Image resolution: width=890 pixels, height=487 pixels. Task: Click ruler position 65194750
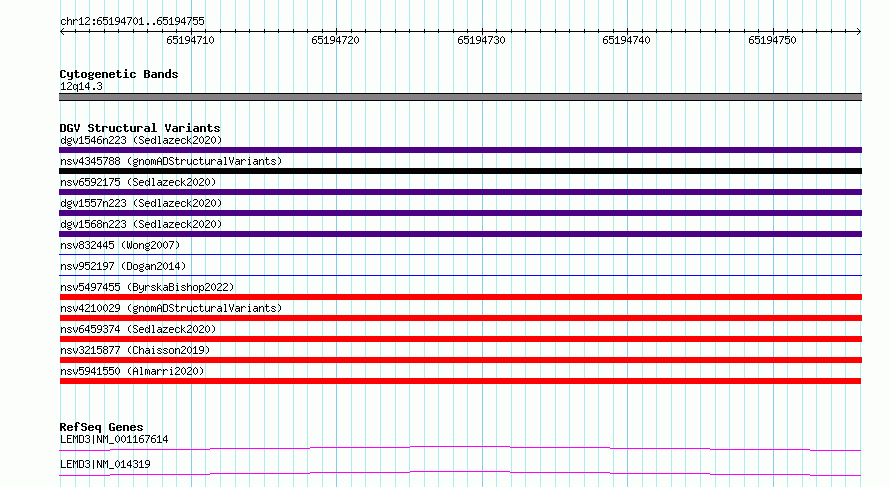pos(773,40)
